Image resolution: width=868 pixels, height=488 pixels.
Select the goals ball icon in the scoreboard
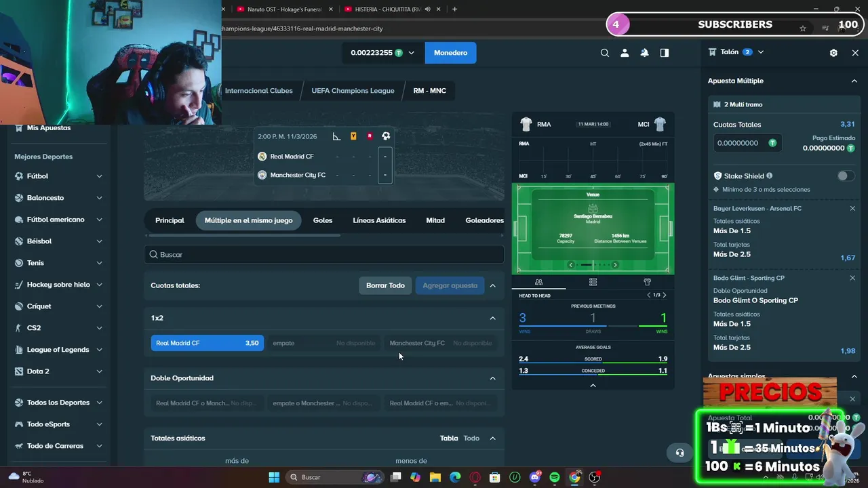tap(385, 136)
